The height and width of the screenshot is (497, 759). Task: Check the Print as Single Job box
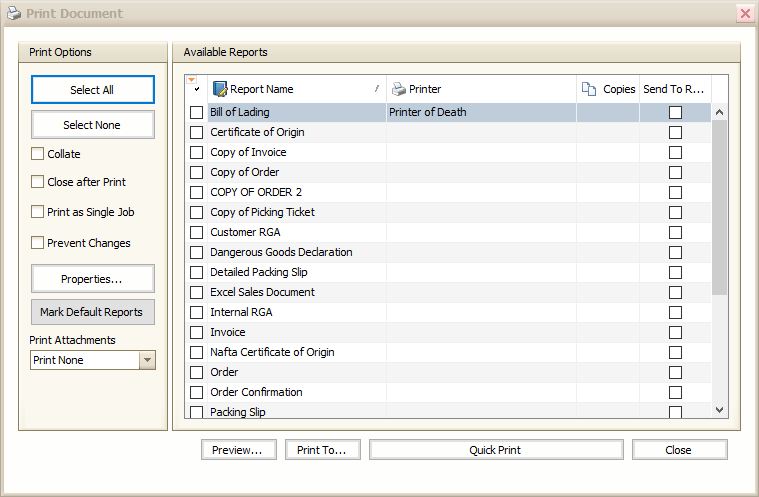click(38, 212)
